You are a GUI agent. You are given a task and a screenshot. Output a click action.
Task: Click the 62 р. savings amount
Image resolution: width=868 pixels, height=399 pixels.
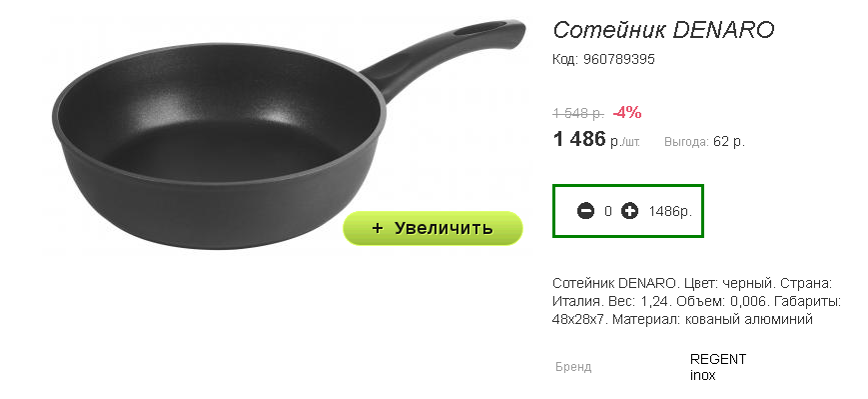pyautogui.click(x=729, y=142)
